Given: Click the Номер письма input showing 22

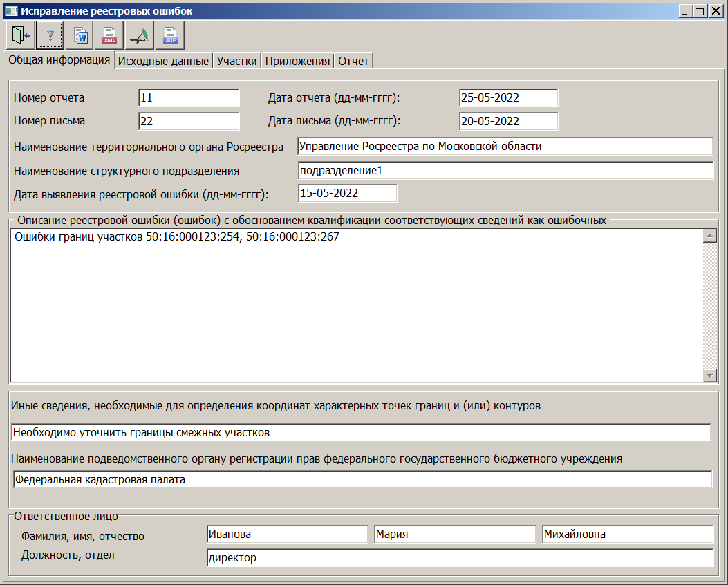Looking at the screenshot, I should pyautogui.click(x=188, y=121).
